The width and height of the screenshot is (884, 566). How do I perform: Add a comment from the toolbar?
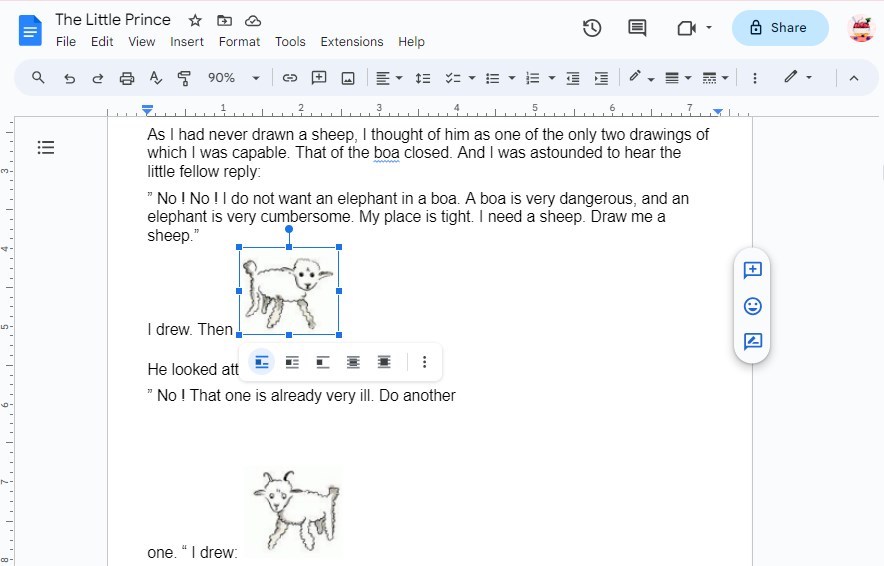(319, 78)
